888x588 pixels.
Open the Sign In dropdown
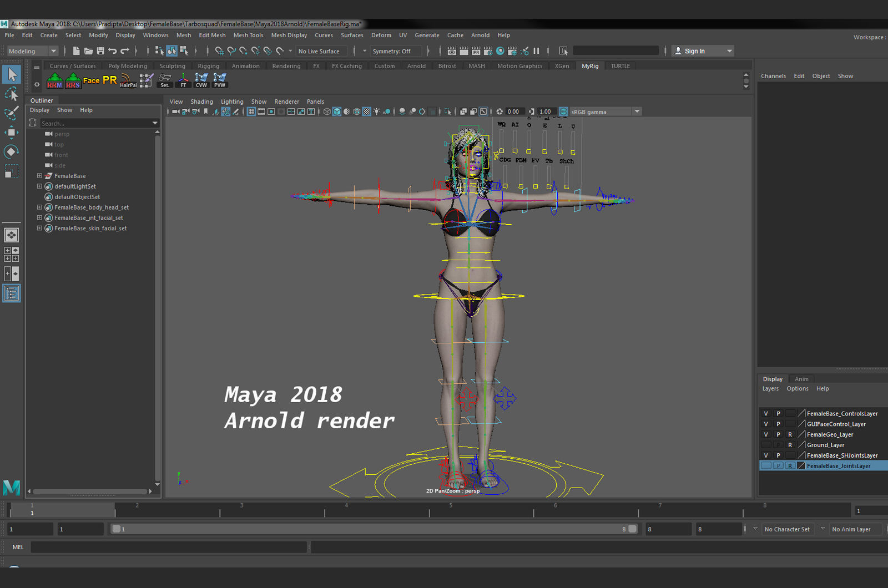(x=703, y=51)
